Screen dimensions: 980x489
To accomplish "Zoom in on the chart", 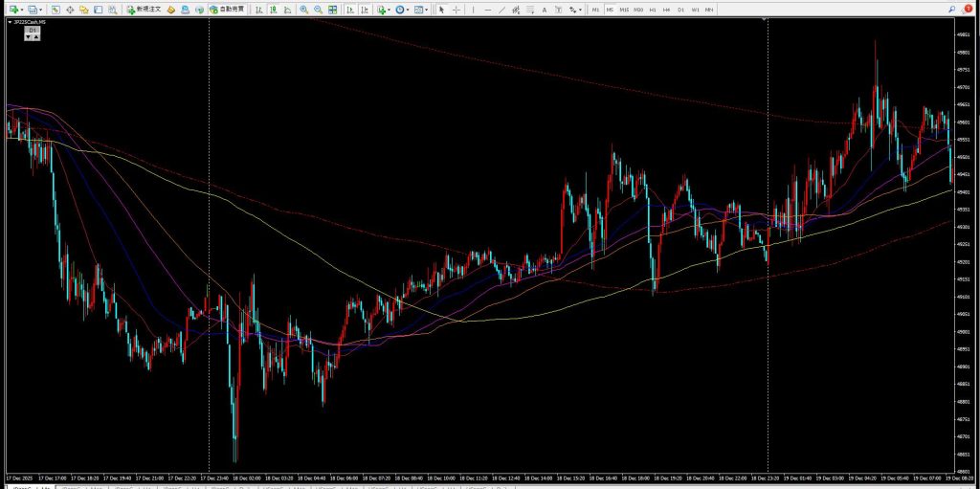I will point(303,10).
